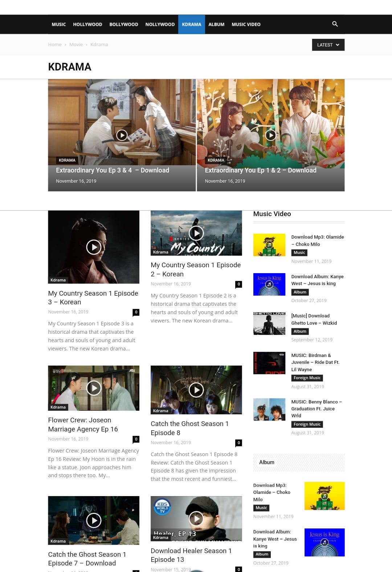Open comment count badge for Flower Crew Ep 16

(x=136, y=439)
